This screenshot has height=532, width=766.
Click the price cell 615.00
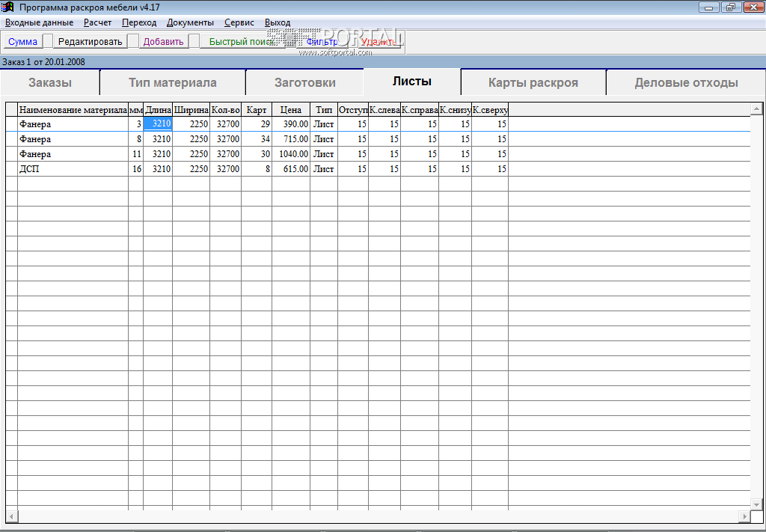pyautogui.click(x=291, y=169)
